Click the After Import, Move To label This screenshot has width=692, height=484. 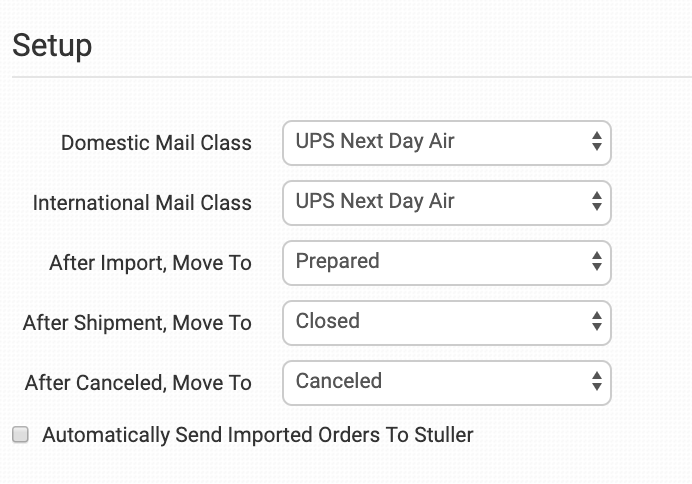(150, 263)
